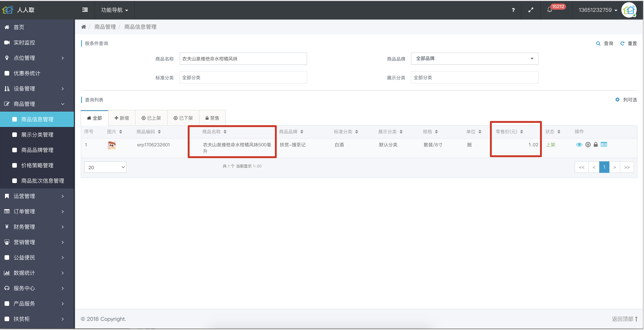Sort by 标准分类 column arrows

356,132
